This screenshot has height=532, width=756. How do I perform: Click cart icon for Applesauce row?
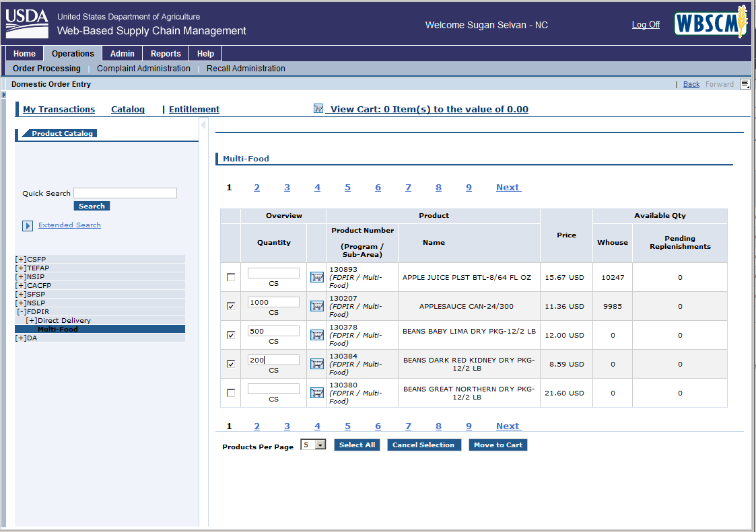pos(316,306)
